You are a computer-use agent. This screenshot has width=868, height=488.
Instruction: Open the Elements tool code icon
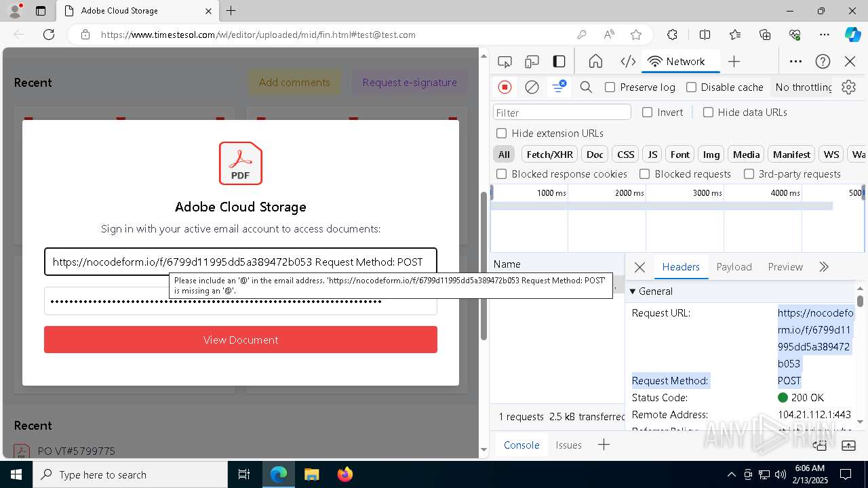(628, 62)
